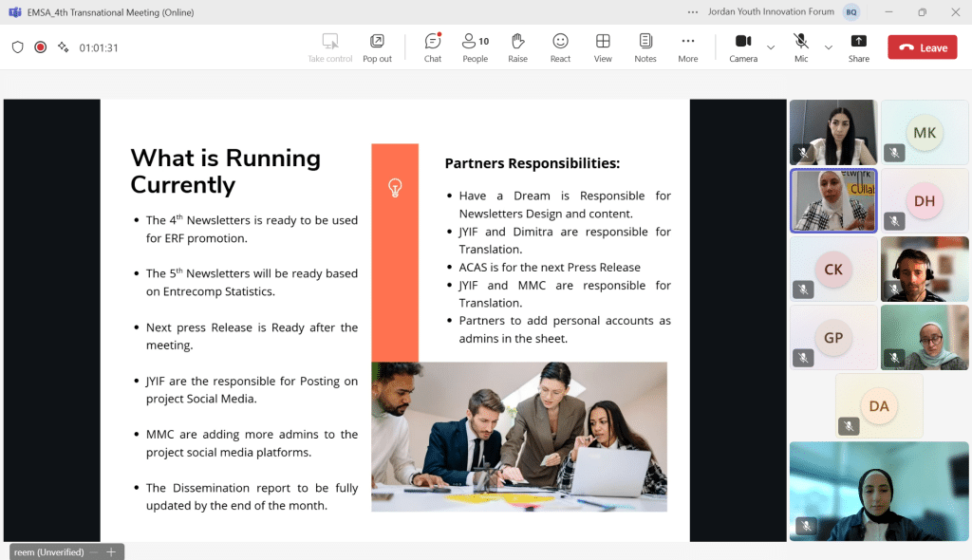Select the man with headset video tile
This screenshot has width=972, height=560.
(925, 269)
